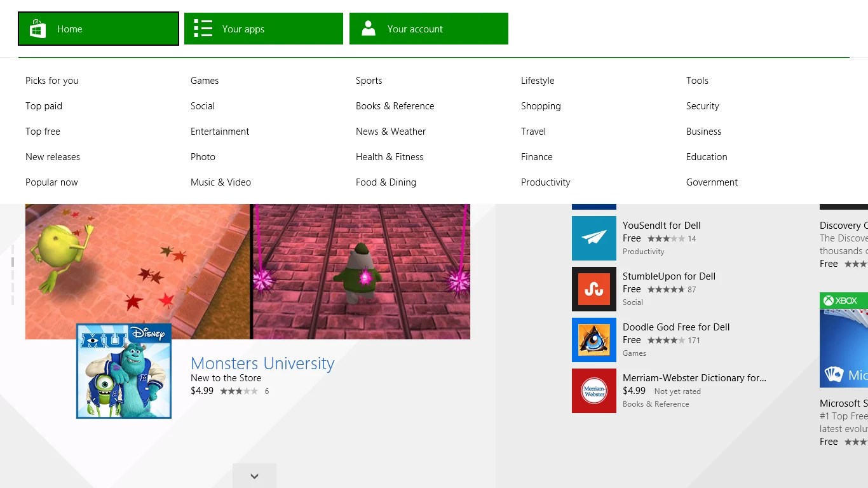This screenshot has height=488, width=868.
Task: Click the Home tile's store bag icon
Action: (37, 29)
